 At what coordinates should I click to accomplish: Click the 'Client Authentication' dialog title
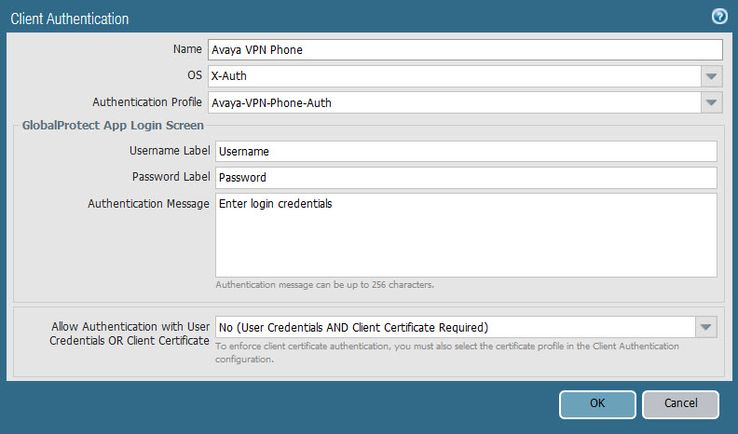point(70,19)
